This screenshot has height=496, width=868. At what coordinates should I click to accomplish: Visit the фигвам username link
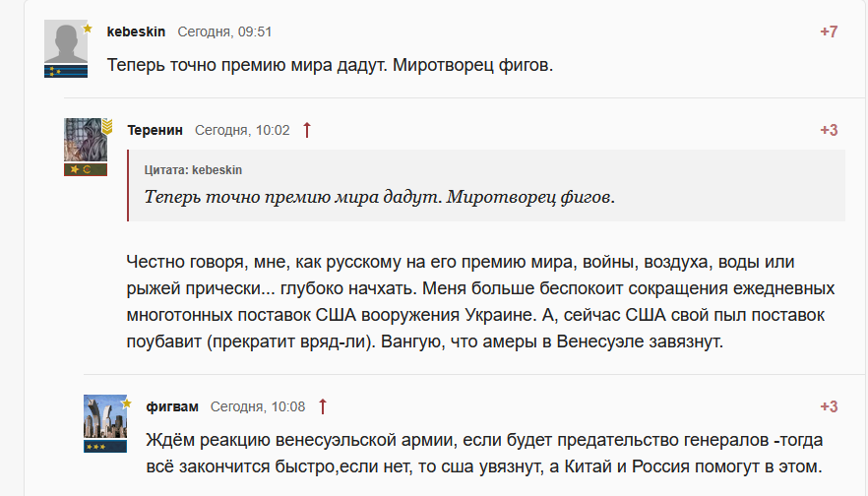[x=172, y=406]
